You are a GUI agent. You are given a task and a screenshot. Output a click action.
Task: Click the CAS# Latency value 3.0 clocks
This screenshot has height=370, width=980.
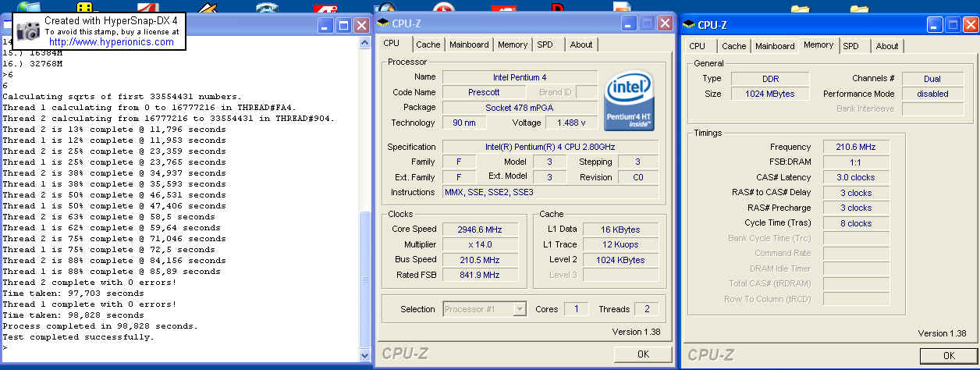coord(855,177)
